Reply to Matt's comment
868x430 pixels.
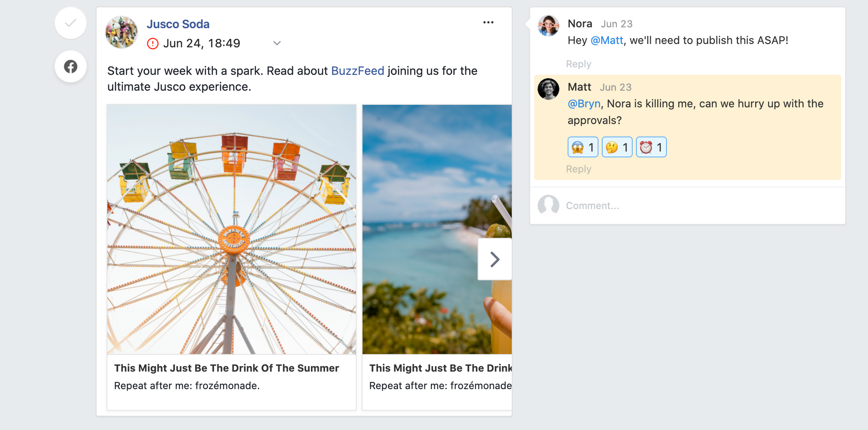pos(579,169)
